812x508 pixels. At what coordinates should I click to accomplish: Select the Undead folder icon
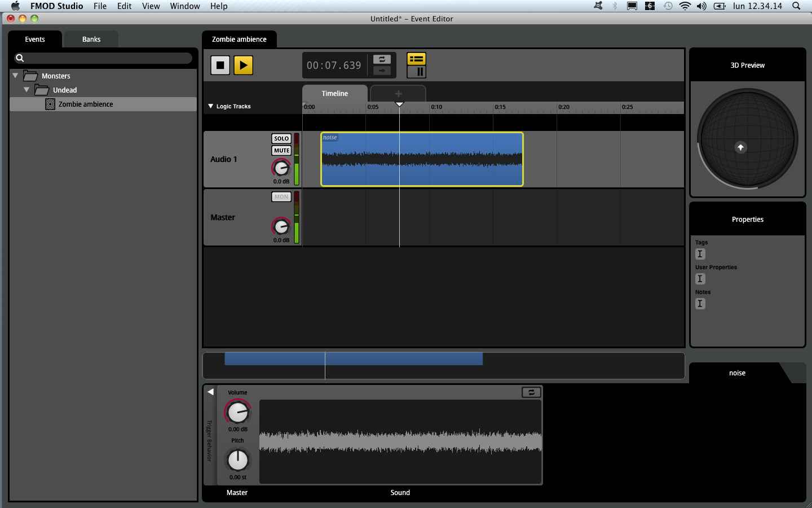[42, 90]
